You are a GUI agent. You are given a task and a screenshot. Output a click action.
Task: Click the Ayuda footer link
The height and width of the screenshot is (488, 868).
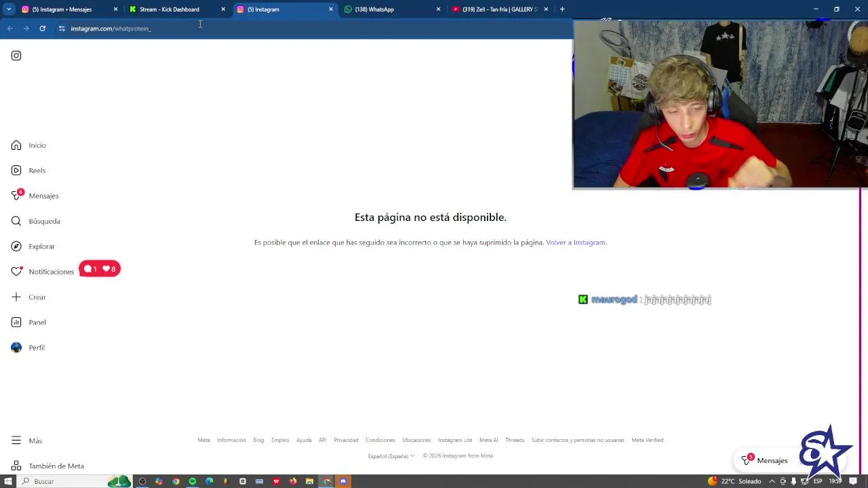[304, 440]
